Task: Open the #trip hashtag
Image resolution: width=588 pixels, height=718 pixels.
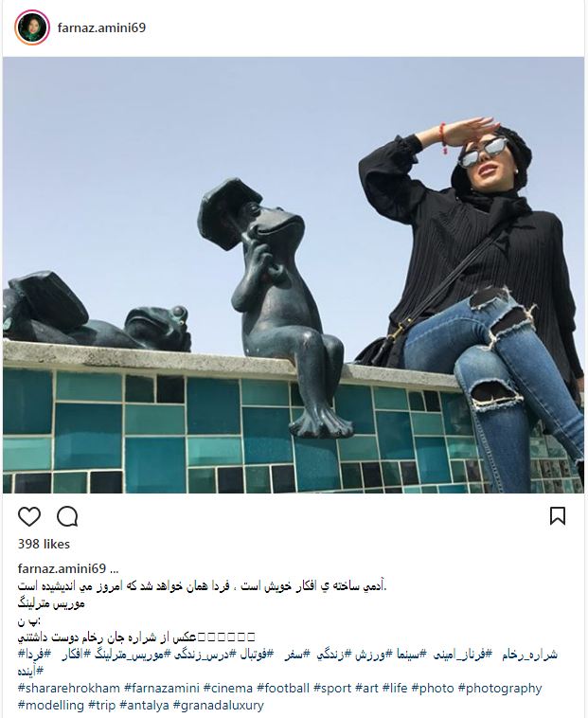Action: tap(102, 705)
